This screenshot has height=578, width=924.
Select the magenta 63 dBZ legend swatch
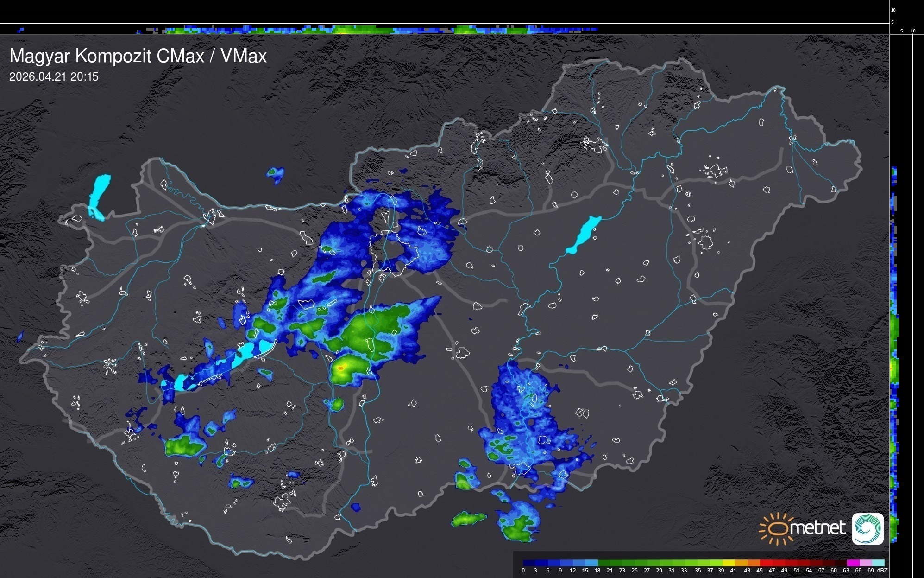click(853, 563)
